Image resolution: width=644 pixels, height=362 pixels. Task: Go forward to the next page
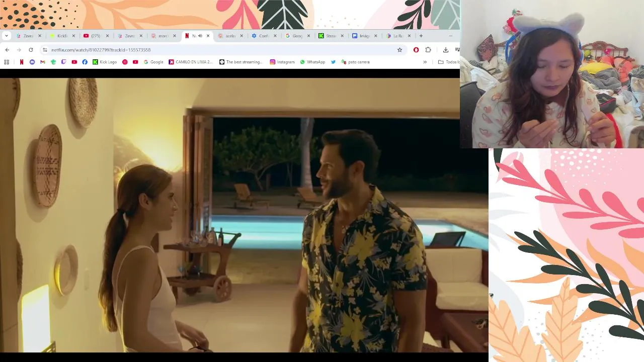click(x=19, y=50)
